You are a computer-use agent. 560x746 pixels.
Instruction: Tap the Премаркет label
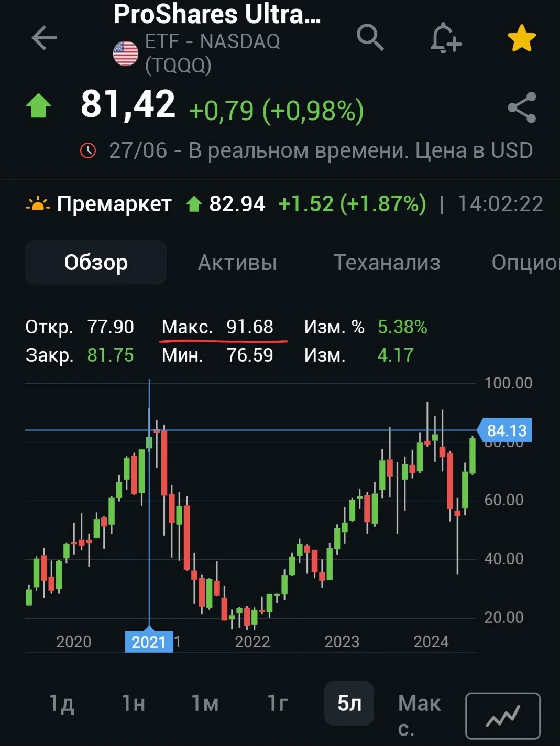114,204
